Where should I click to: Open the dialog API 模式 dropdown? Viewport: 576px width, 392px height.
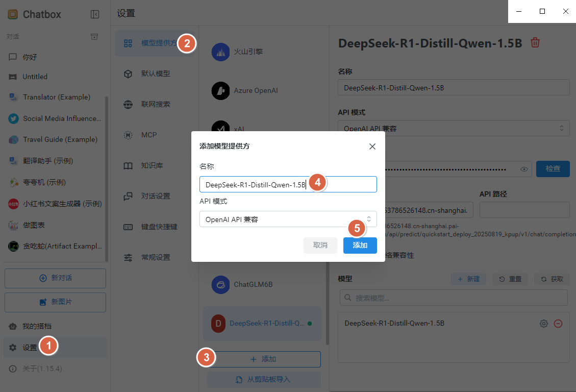tap(288, 219)
